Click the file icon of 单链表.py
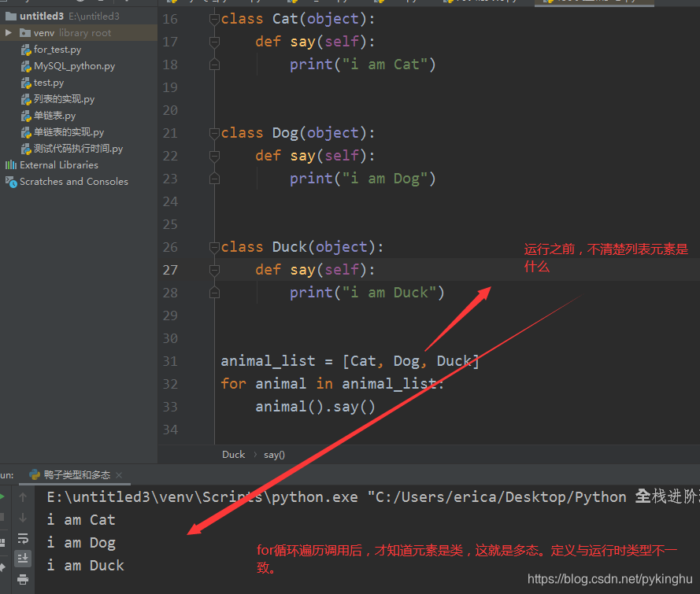 coord(26,116)
